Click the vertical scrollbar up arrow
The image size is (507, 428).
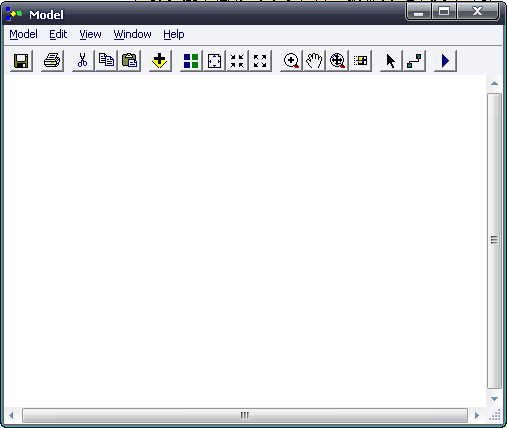pos(494,83)
